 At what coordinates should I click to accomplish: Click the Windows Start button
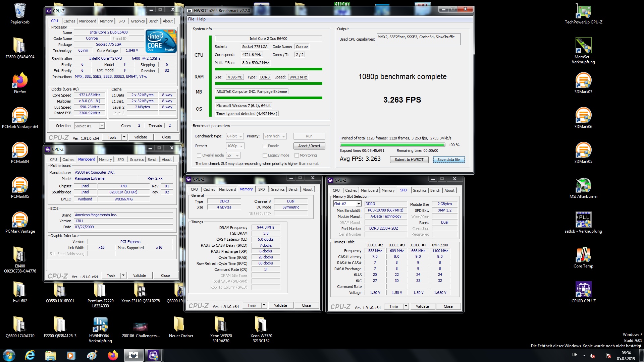point(9,355)
